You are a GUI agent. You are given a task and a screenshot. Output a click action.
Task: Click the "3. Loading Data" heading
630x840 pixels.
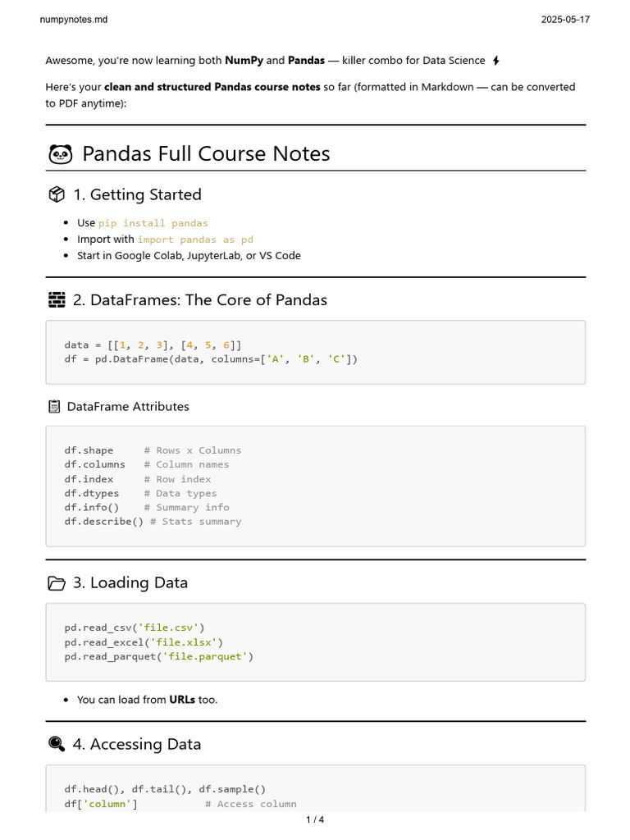(x=130, y=583)
